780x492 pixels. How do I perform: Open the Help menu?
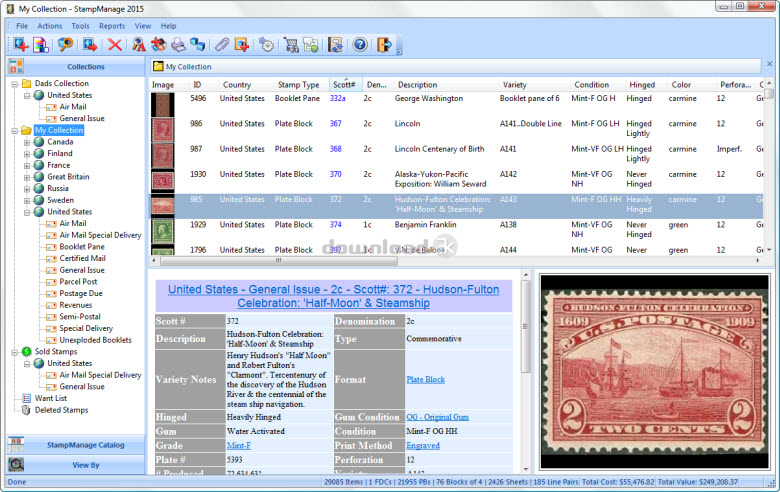168,26
